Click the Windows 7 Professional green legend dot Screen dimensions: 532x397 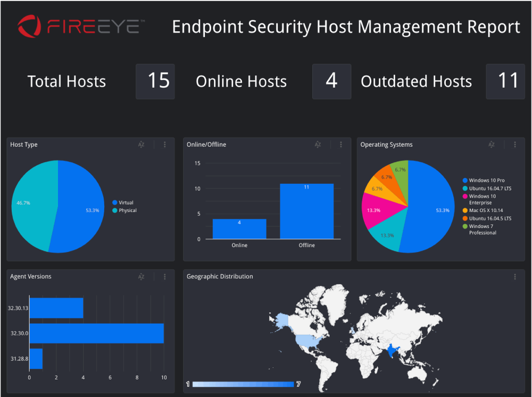[465, 226]
